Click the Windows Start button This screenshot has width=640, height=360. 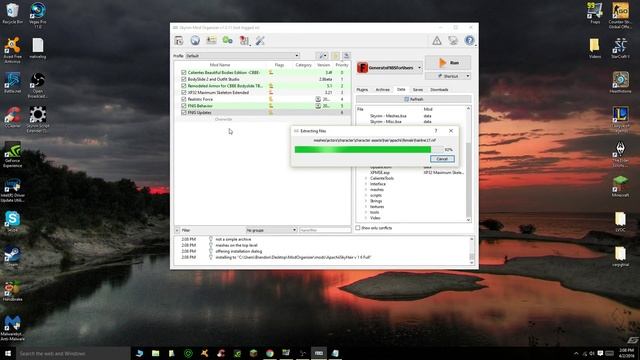coord(8,353)
